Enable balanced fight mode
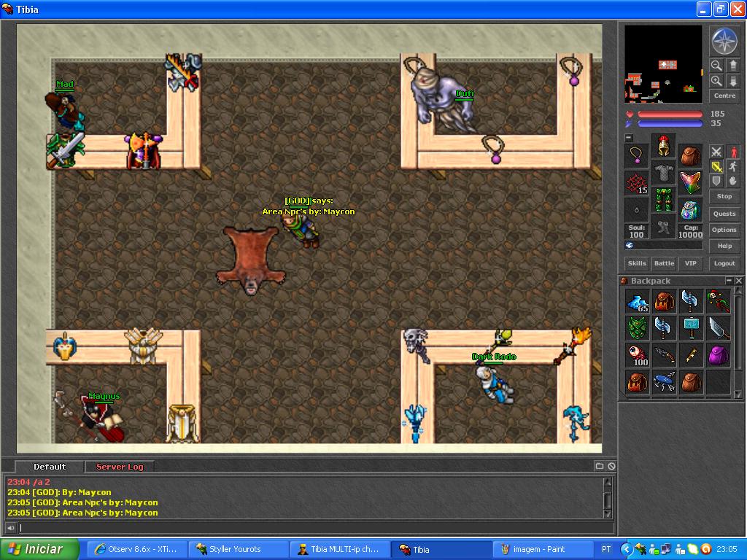Image resolution: width=747 pixels, height=560 pixels. click(x=716, y=167)
